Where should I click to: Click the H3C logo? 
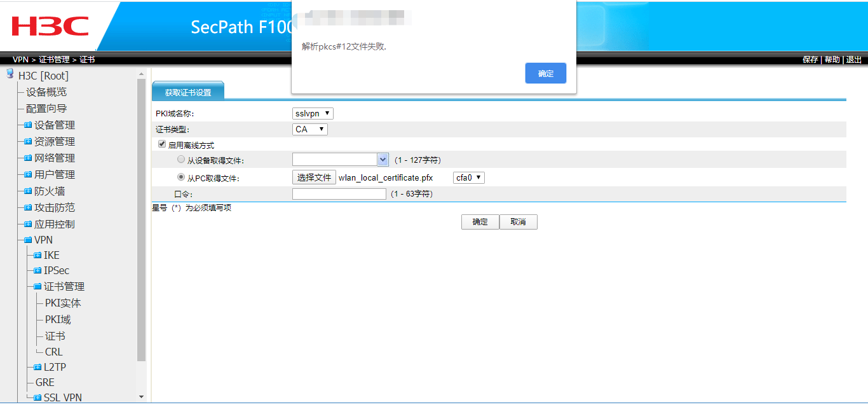click(x=50, y=26)
